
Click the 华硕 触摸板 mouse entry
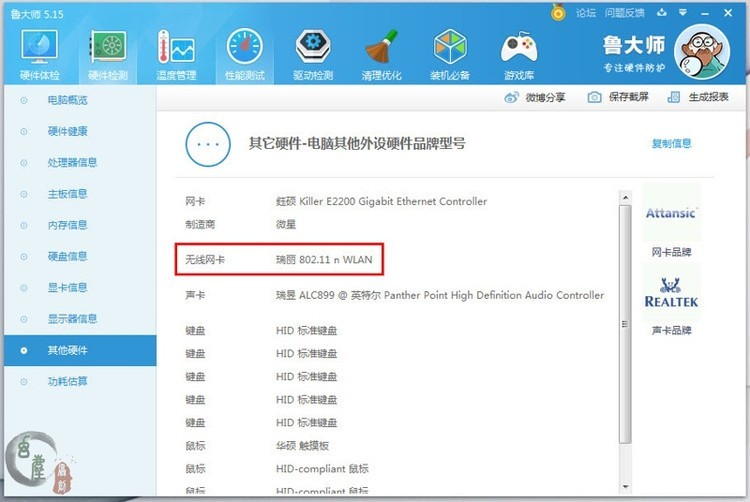pos(302,446)
